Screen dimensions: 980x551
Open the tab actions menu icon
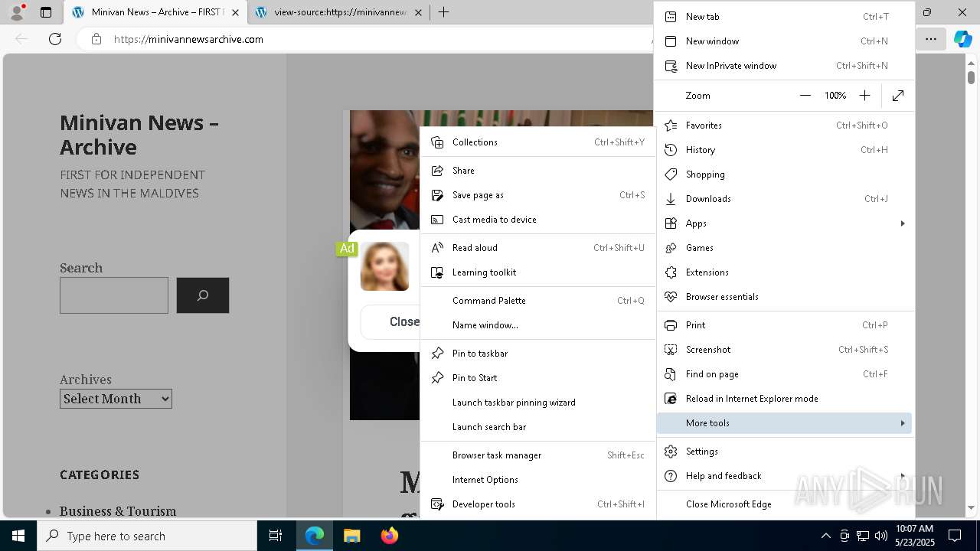click(x=46, y=12)
